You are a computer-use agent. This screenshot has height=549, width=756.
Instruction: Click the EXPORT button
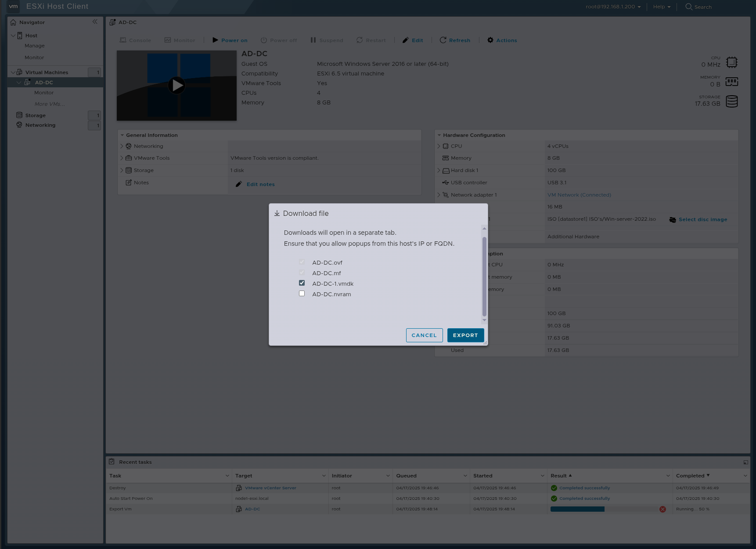[x=465, y=335]
